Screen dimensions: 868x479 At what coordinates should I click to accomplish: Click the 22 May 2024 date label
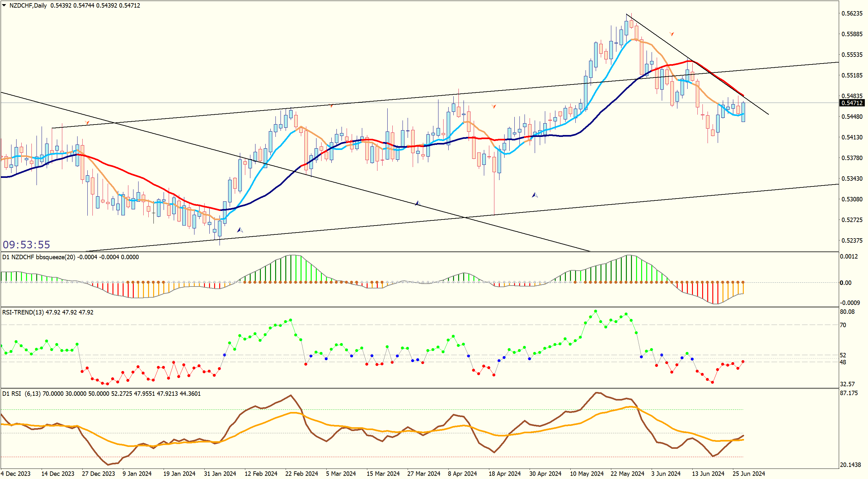pos(627,474)
